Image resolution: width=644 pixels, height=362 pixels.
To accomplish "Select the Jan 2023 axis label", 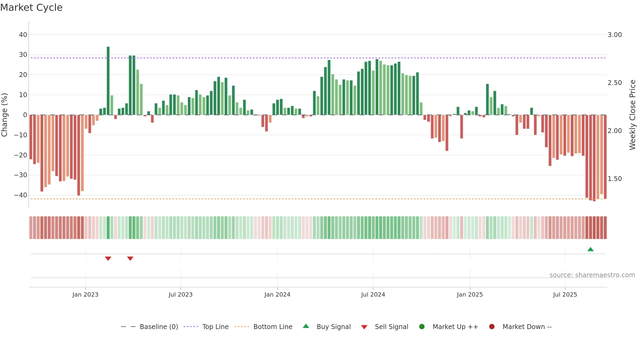I will (85, 294).
